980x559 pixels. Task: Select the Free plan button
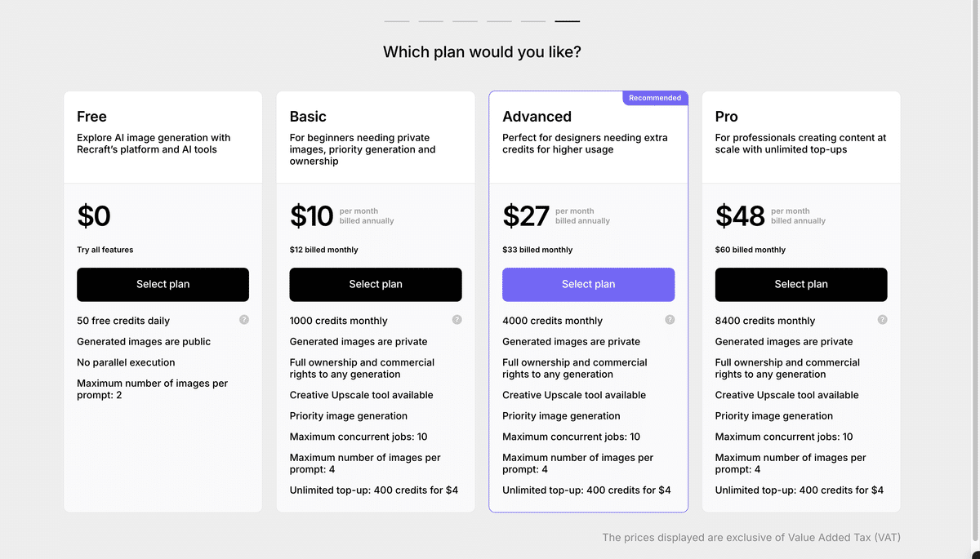click(x=163, y=284)
